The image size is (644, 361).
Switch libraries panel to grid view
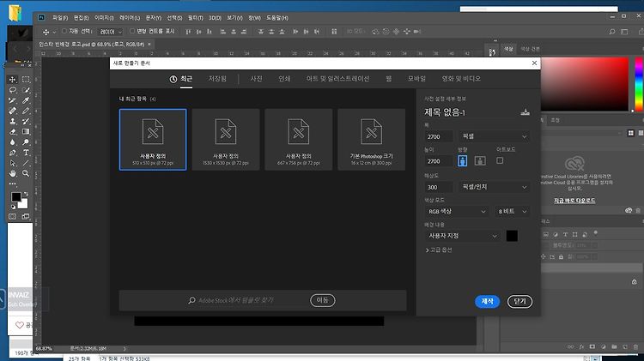[631, 133]
